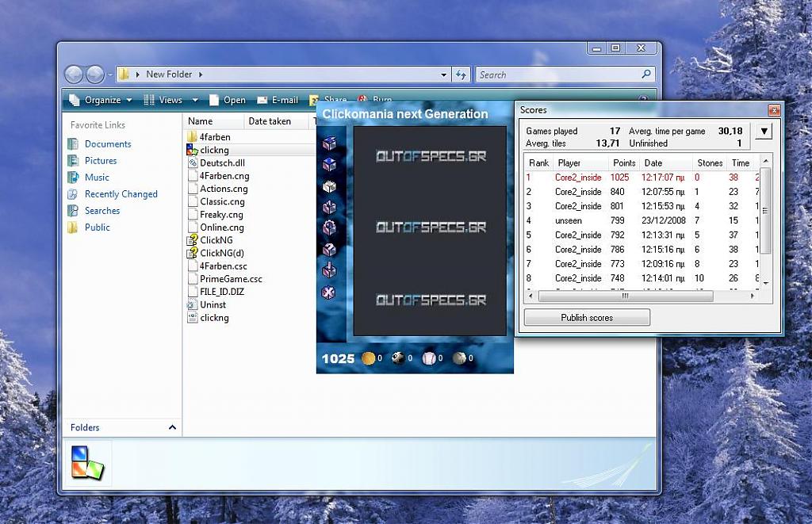Click the baseball icon in Clickomania footer
This screenshot has height=524, width=812.
click(x=429, y=358)
